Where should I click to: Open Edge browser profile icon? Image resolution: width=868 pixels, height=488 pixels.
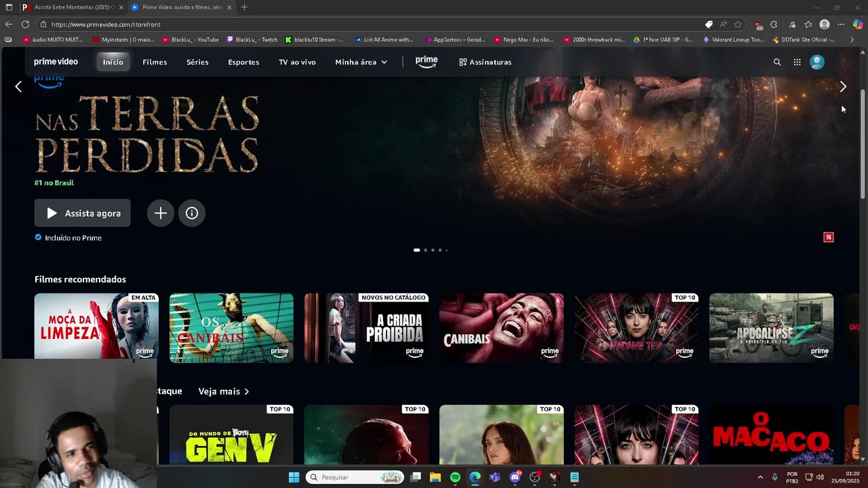825,24
